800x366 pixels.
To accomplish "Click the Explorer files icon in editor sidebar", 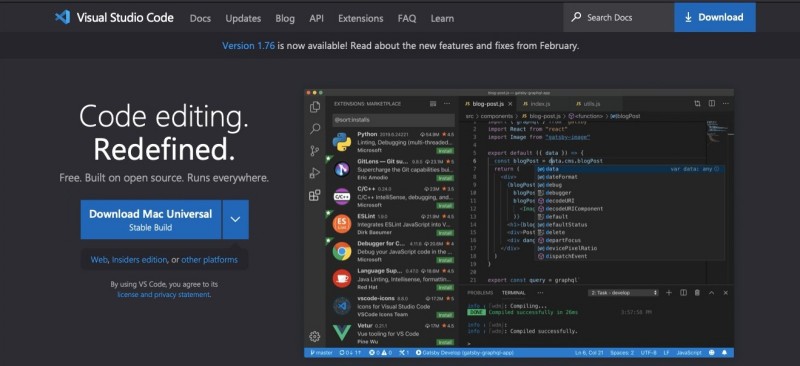I will [x=315, y=107].
